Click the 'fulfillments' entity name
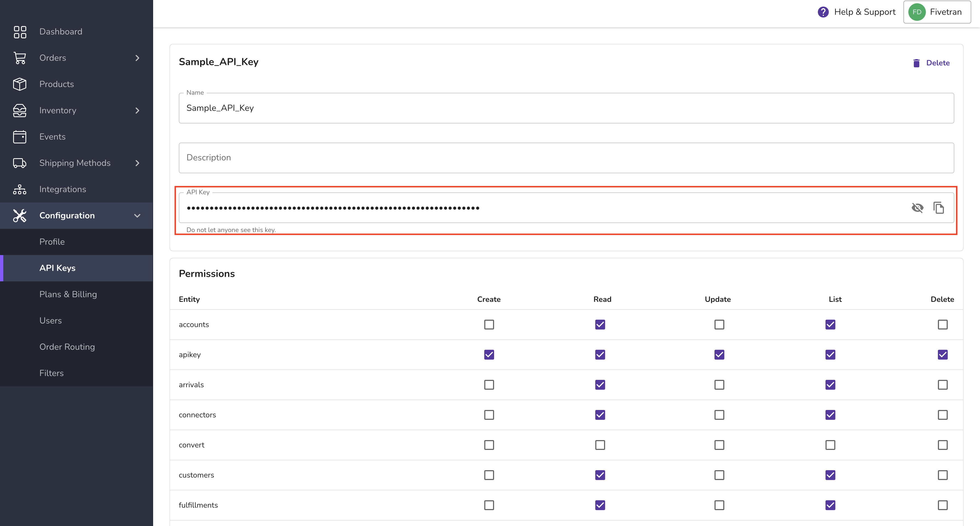Screen dimensions: 980x526 [198, 505]
